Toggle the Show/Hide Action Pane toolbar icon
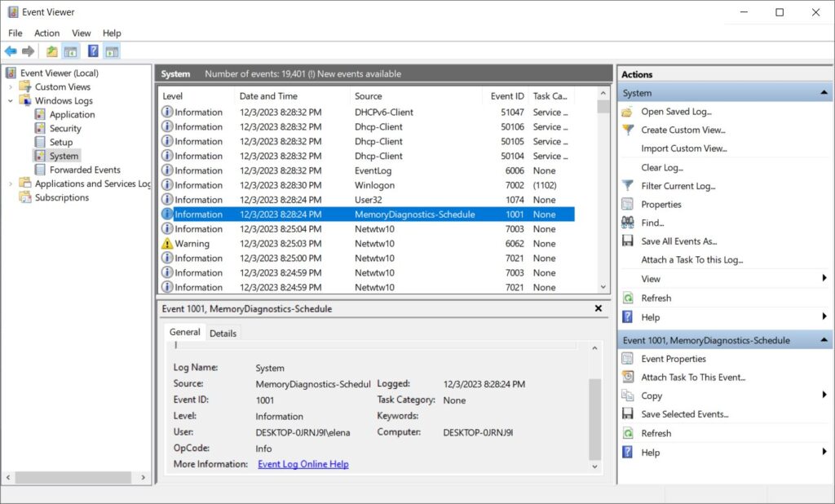Viewport: 835px width, 504px height. (112, 51)
